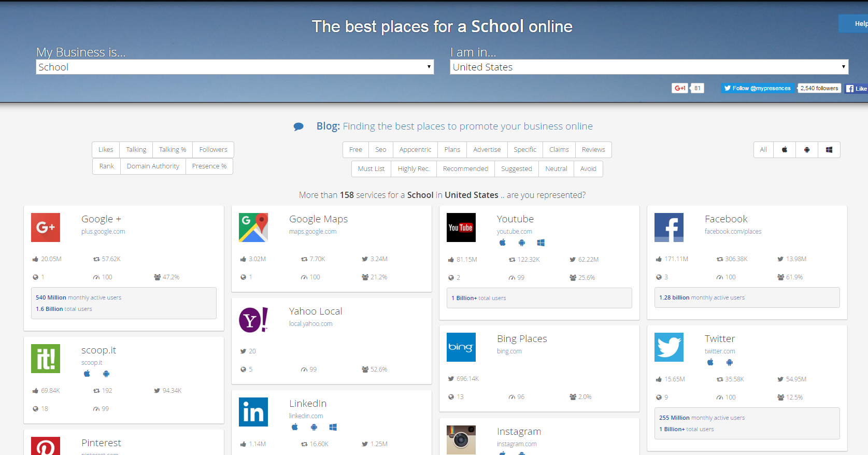Select the Twitter bird logo
Screen dimensions: 868x455
pyautogui.click(x=669, y=347)
